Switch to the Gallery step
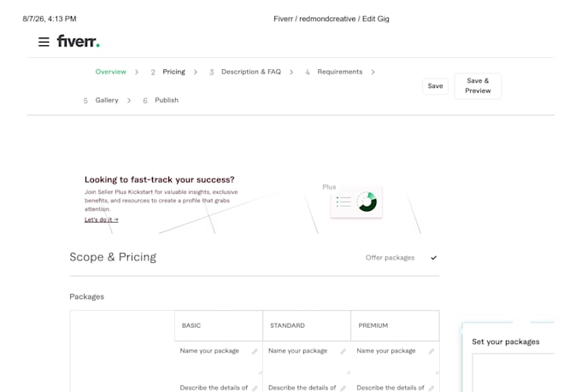 [x=107, y=100]
